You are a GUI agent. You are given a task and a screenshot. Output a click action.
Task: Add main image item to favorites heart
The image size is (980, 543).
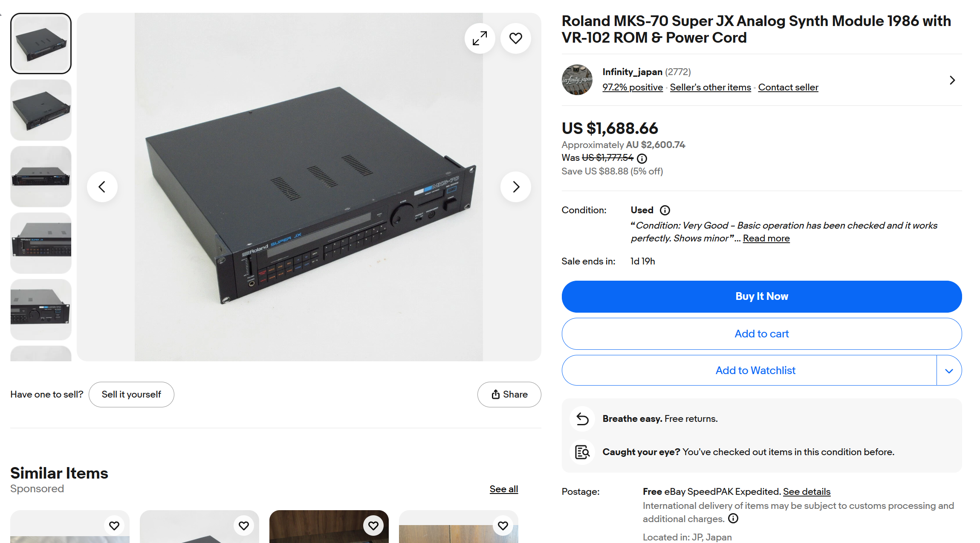(x=515, y=38)
